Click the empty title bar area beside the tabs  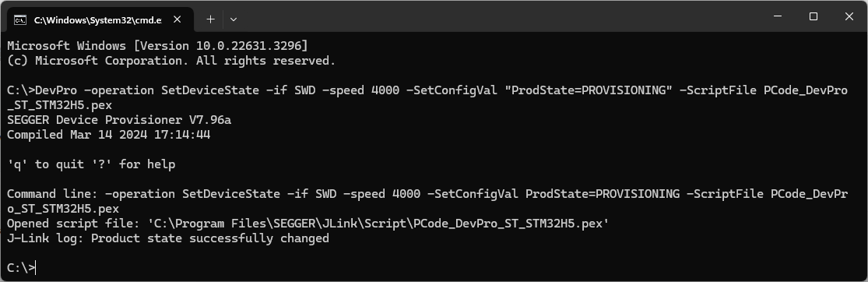coord(498,16)
